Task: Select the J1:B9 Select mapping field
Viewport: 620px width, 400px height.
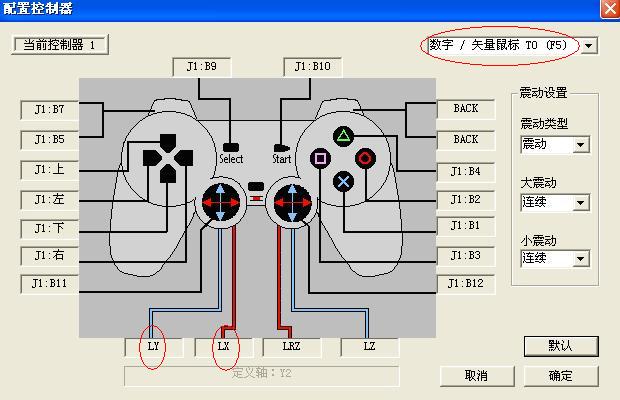Action: click(x=202, y=66)
